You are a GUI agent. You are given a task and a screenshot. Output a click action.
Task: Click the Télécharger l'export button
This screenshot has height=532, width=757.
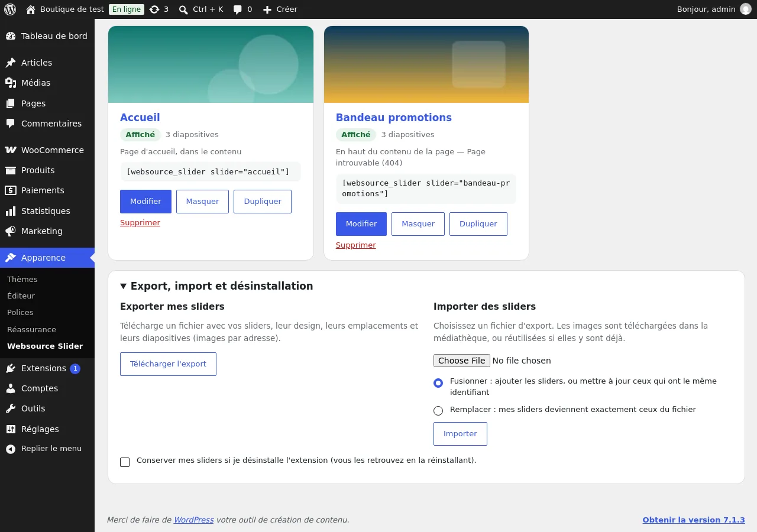click(x=168, y=364)
